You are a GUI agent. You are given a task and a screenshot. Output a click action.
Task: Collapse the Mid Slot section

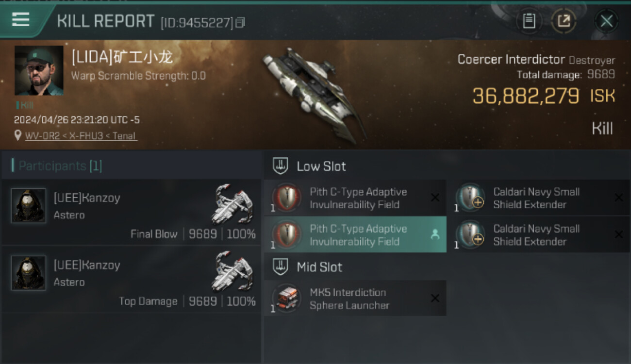coord(281,266)
